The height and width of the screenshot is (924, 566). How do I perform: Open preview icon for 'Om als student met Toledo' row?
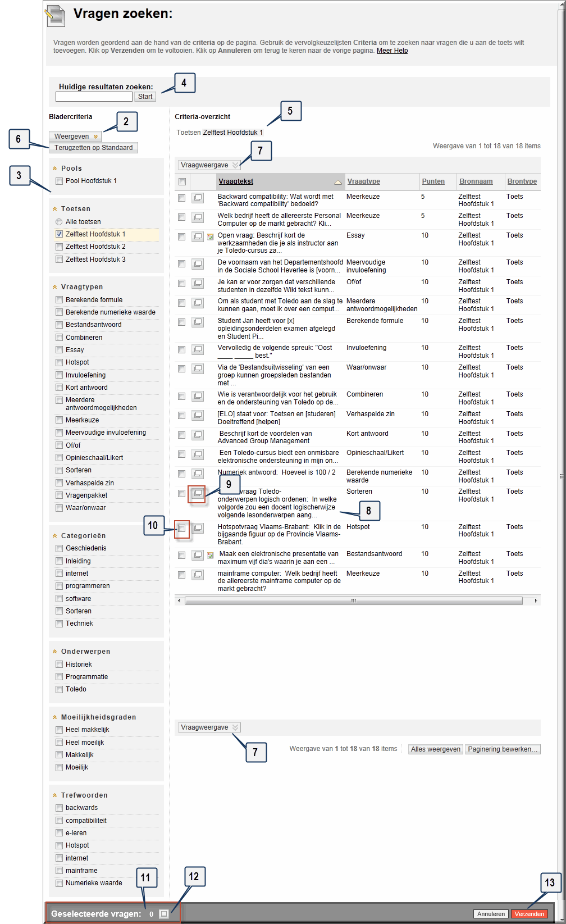(198, 303)
